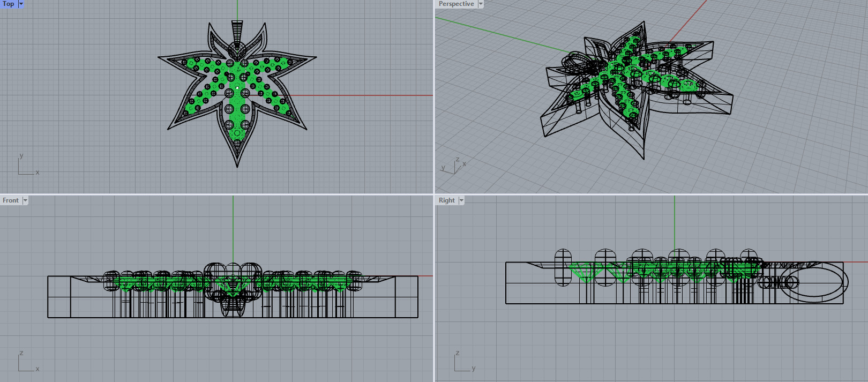This screenshot has height=382, width=868.
Task: Click the Right viewport title label
Action: pyautogui.click(x=447, y=200)
